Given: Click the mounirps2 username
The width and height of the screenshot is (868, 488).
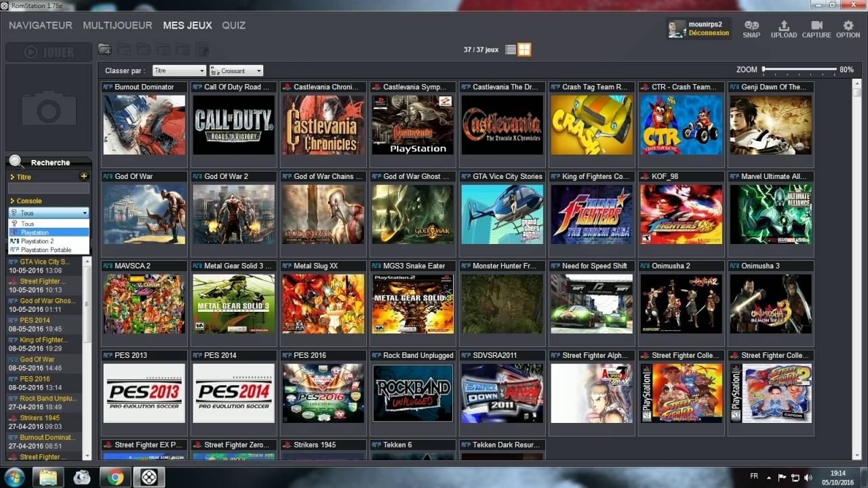Looking at the screenshot, I should 706,24.
